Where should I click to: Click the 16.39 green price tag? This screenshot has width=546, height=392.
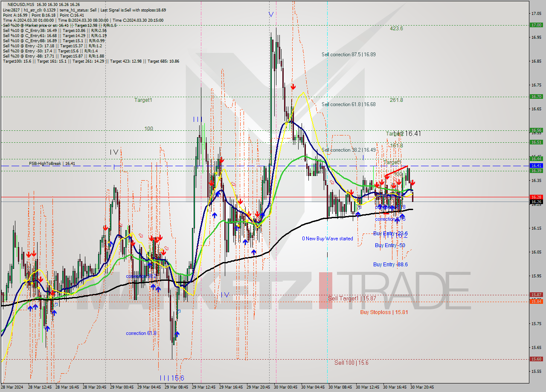(x=536, y=171)
